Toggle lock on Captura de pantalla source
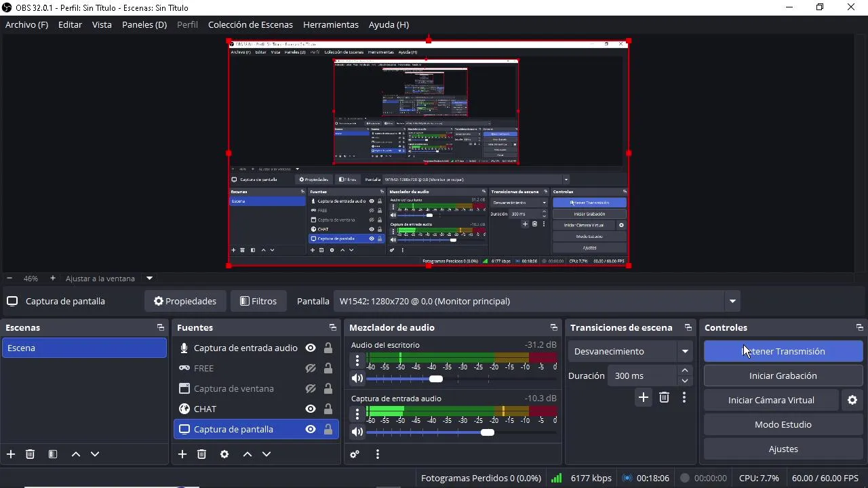 pyautogui.click(x=328, y=429)
